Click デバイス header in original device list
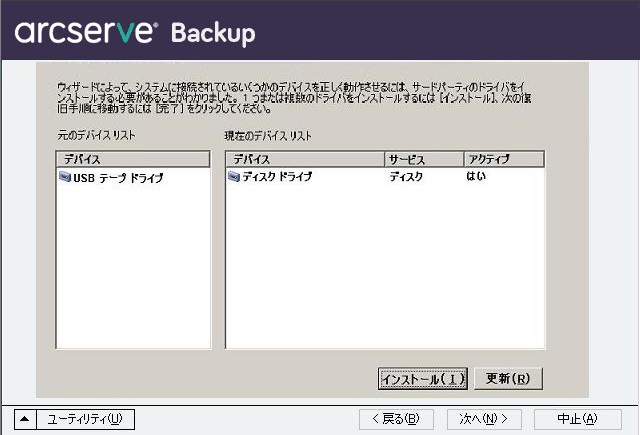The image size is (640, 435). [133, 159]
